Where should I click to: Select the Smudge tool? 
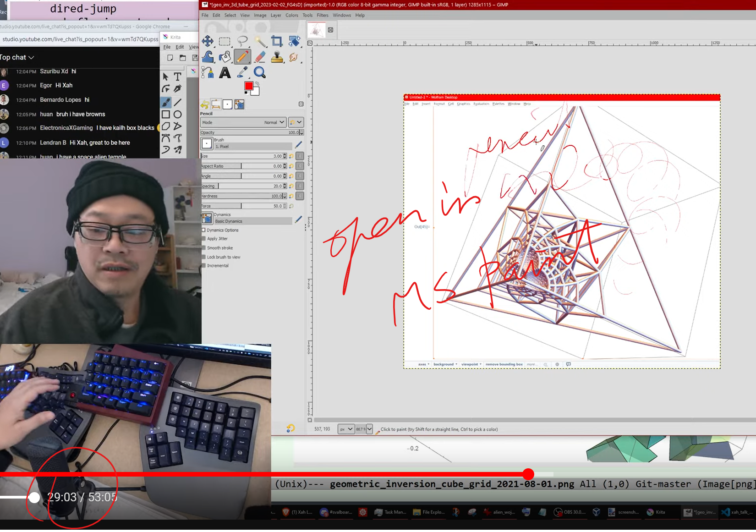click(x=294, y=57)
